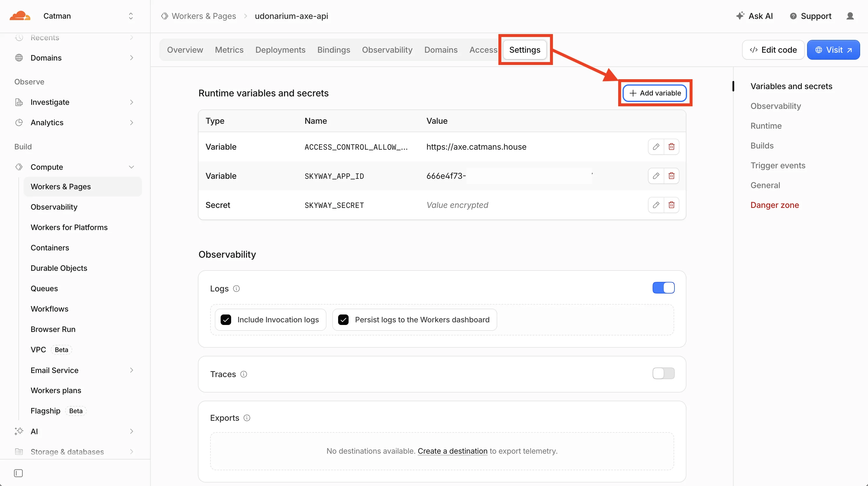Viewport: 868px width, 486px height.
Task: Click the Storage & databases icon
Action: pos(19,452)
